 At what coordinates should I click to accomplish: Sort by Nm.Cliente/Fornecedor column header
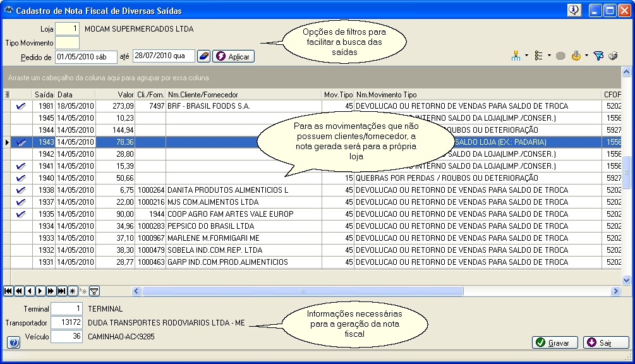coord(244,94)
